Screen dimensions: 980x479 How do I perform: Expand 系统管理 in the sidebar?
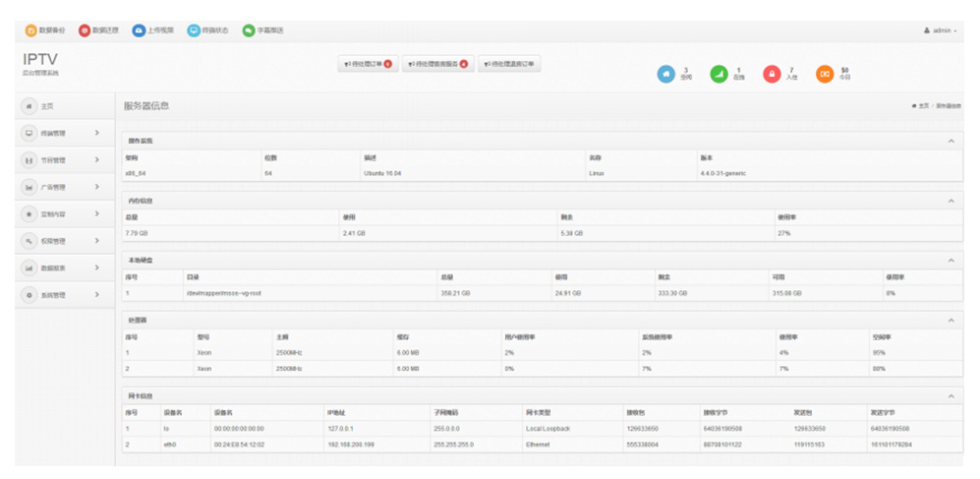point(63,295)
